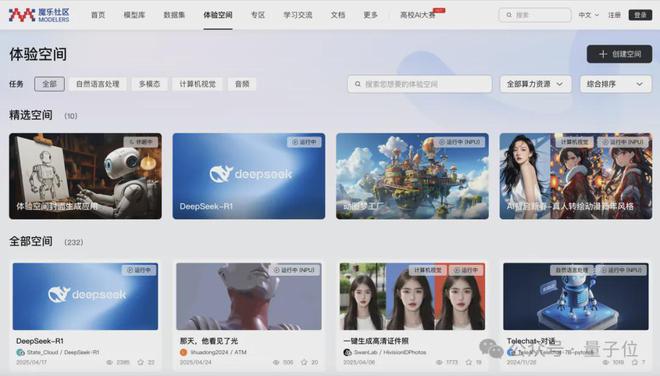660x376 pixels.
Task: Star the 那天，他看见了光 space card
Action: tap(303, 362)
